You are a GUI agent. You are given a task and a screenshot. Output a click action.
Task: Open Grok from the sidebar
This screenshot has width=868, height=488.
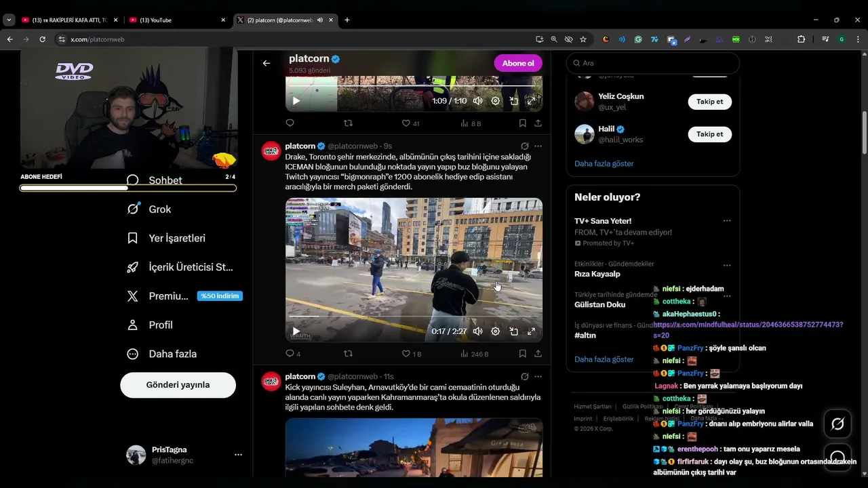tap(149, 209)
